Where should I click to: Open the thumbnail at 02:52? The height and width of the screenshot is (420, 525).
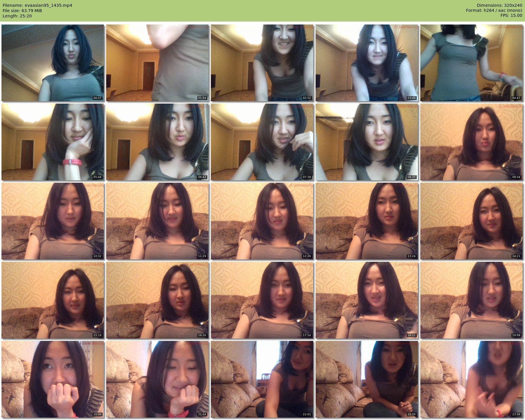[x=262, y=63]
